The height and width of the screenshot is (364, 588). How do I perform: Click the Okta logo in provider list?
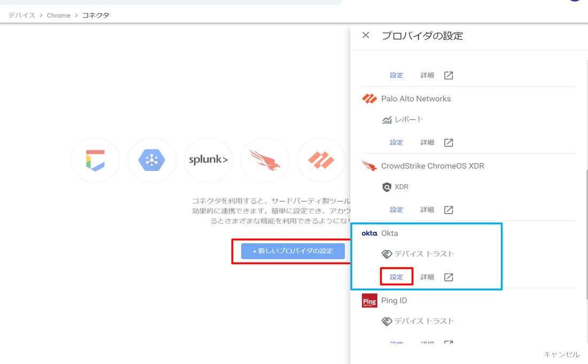click(x=369, y=234)
